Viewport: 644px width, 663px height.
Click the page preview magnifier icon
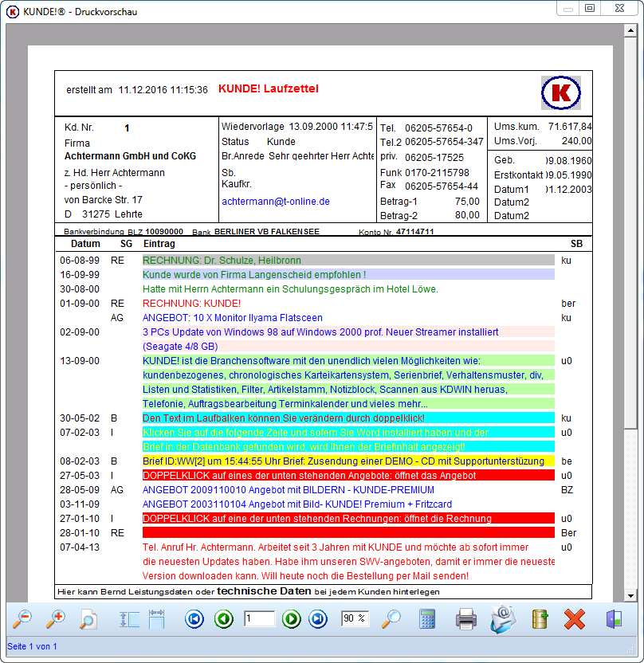(88, 619)
